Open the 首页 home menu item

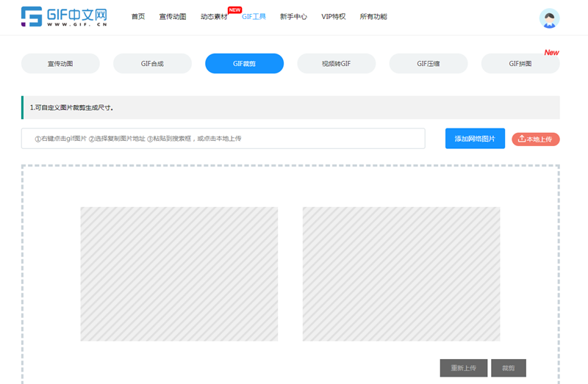pyautogui.click(x=138, y=17)
